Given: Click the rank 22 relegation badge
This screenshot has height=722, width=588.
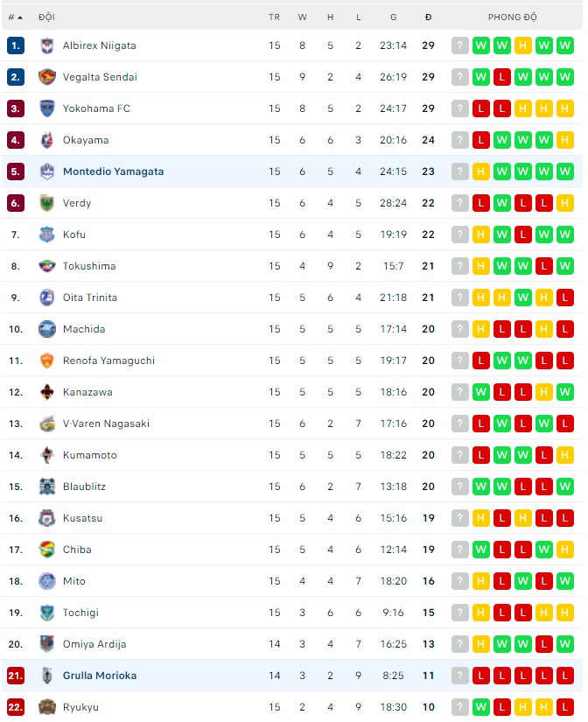Looking at the screenshot, I should click(16, 707).
